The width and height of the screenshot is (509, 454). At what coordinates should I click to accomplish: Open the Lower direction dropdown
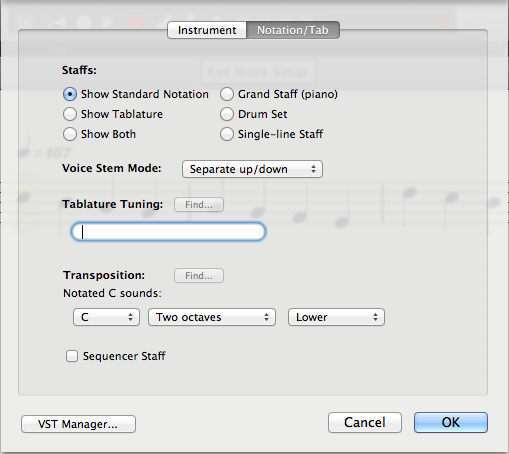[x=336, y=317]
